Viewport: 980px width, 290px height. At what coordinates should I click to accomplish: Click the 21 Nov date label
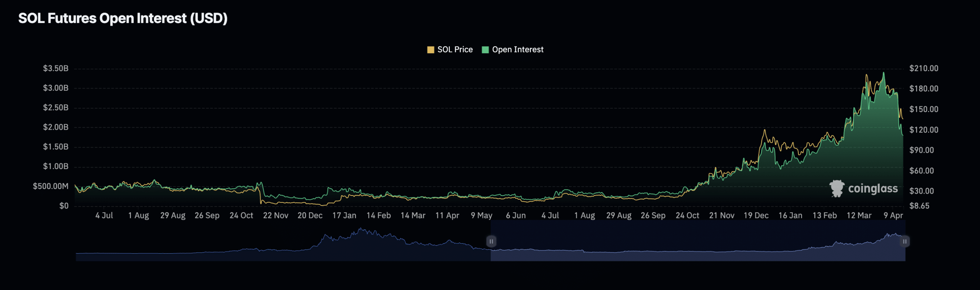coord(722,215)
